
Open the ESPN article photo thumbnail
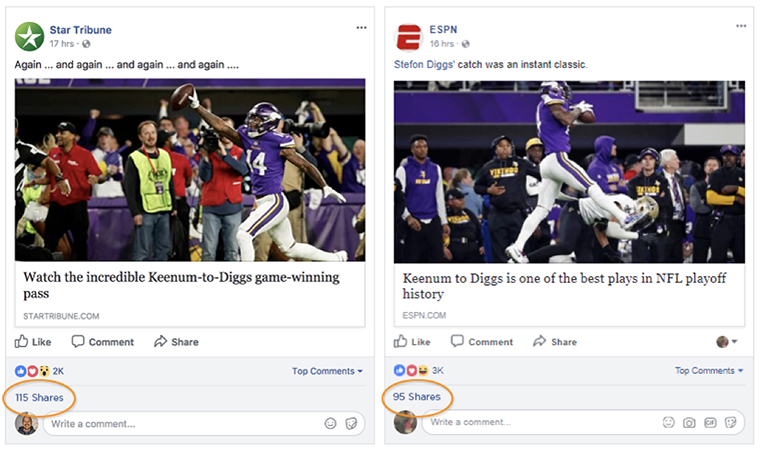pyautogui.click(x=569, y=172)
